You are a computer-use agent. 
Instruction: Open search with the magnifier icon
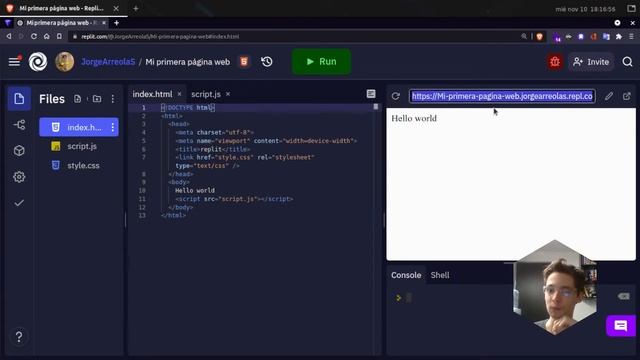point(627,62)
